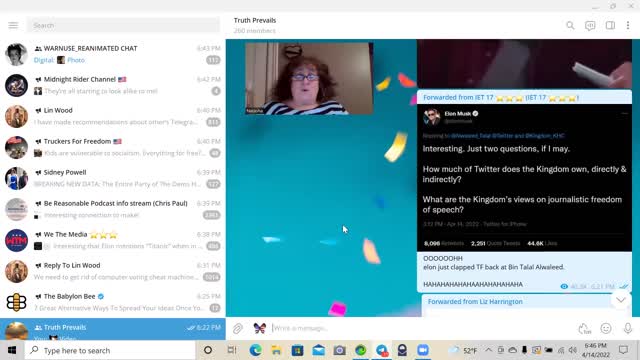The width and height of the screenshot is (640, 360).
Task: Open the Telegram hamburger menu
Action: (13, 25)
